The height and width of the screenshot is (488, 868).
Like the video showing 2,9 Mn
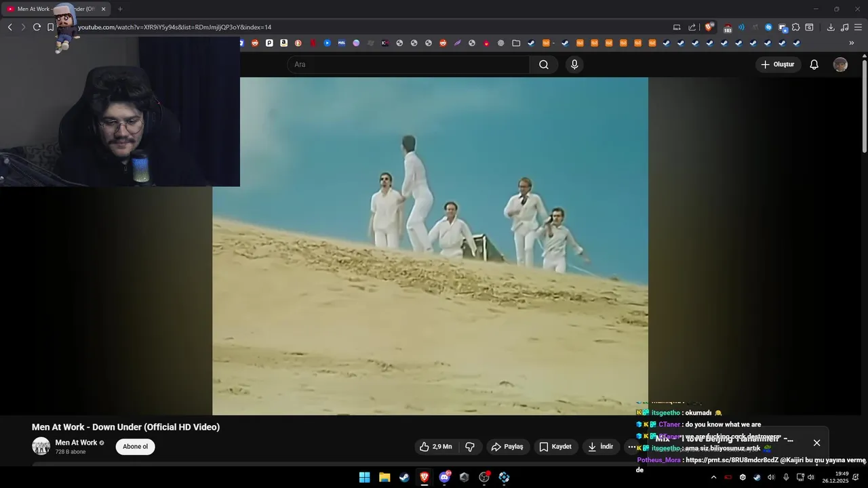click(x=435, y=447)
